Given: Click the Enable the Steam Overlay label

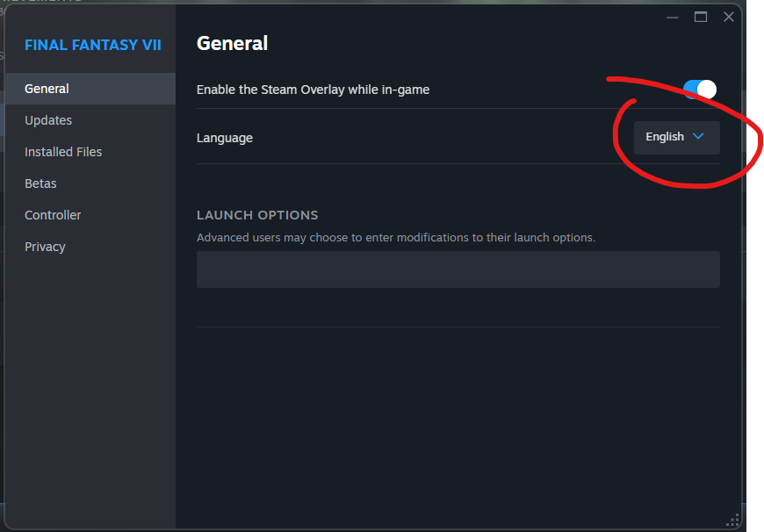Looking at the screenshot, I should pos(313,90).
